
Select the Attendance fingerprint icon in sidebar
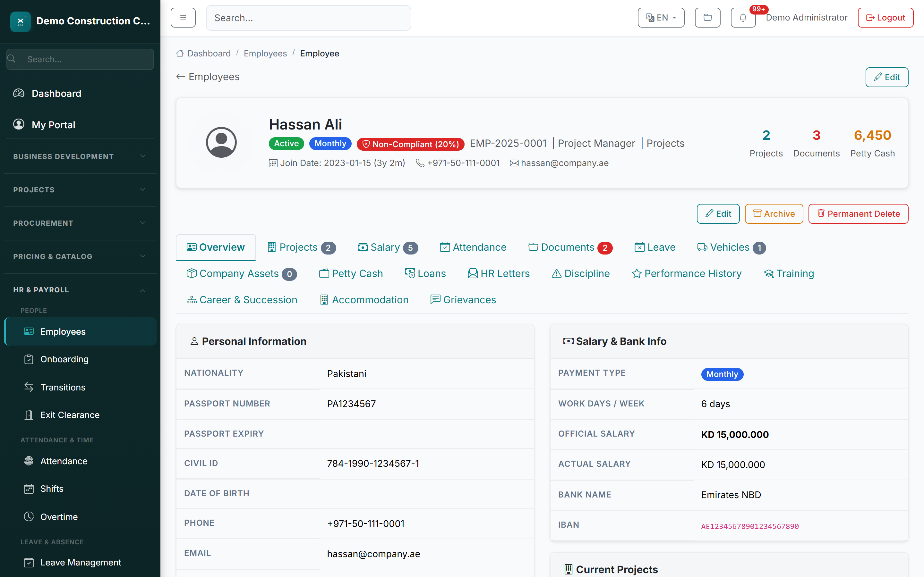pyautogui.click(x=29, y=461)
